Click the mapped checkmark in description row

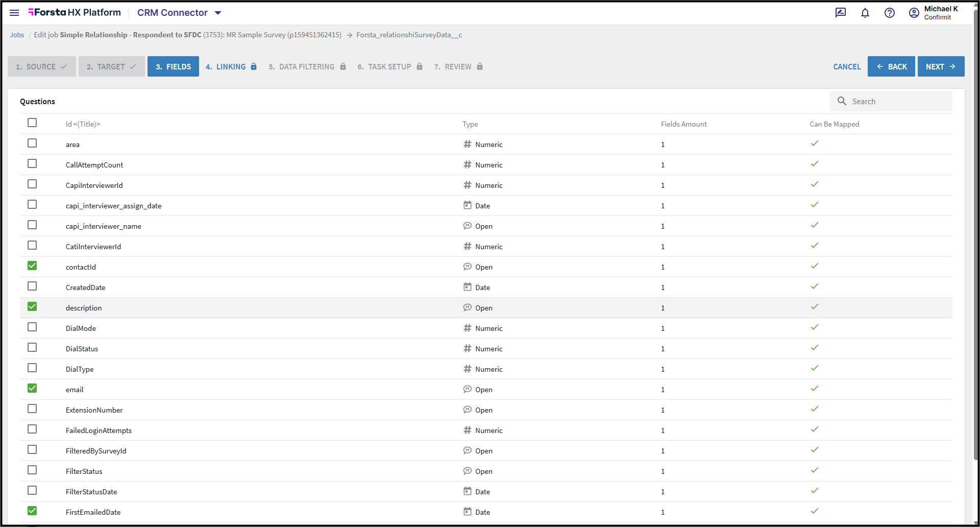coord(815,307)
